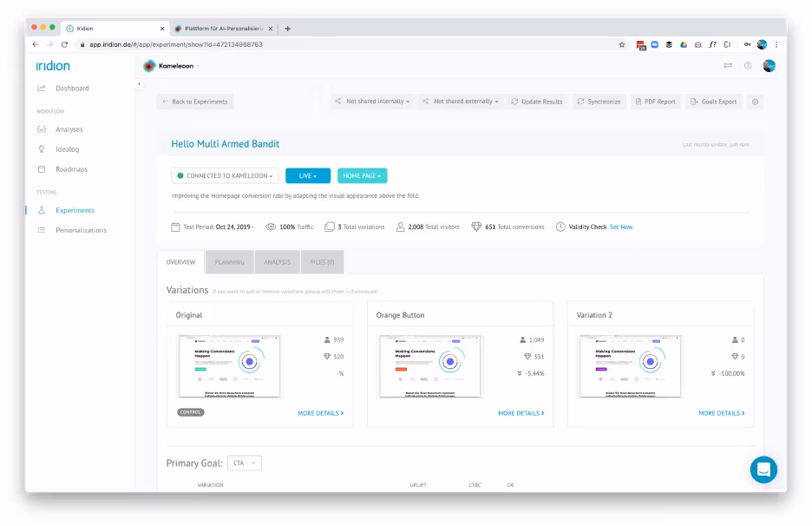Open Not shared internally dropdown
Viewport: 812px width, 526px height.
click(x=372, y=102)
